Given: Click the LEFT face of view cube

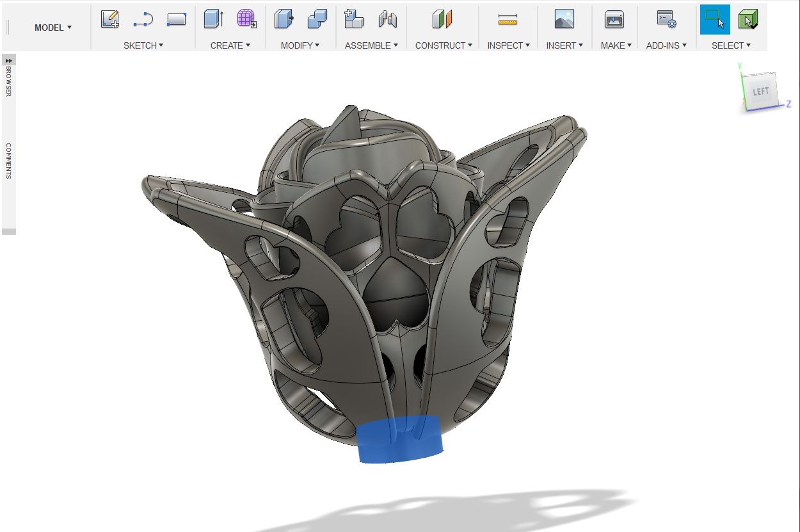Looking at the screenshot, I should click(760, 92).
